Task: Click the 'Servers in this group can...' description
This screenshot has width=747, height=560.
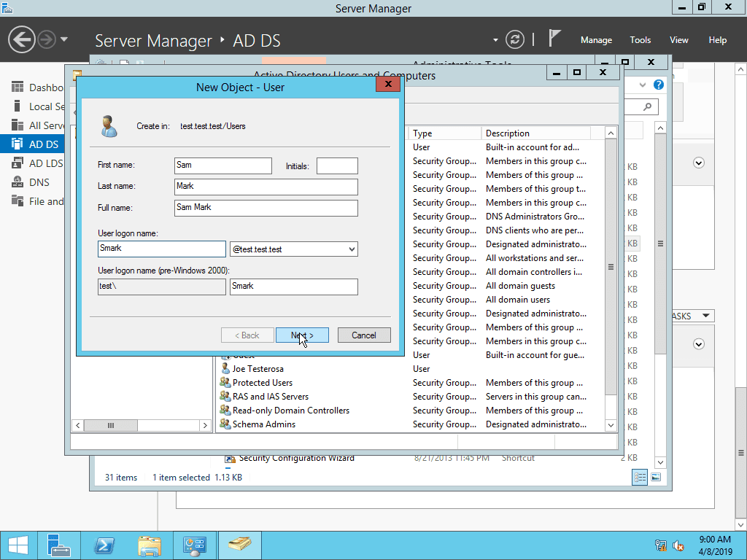Action: (x=536, y=397)
